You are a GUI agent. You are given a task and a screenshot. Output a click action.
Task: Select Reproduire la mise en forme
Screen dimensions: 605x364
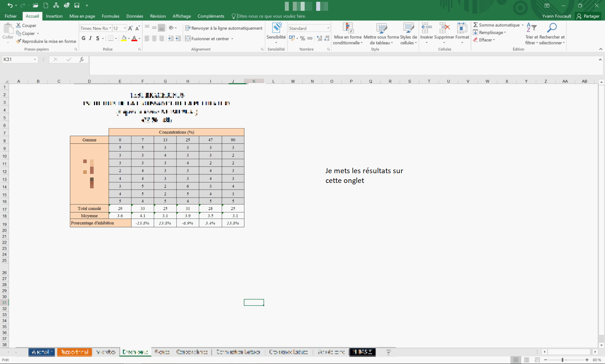pyautogui.click(x=46, y=41)
